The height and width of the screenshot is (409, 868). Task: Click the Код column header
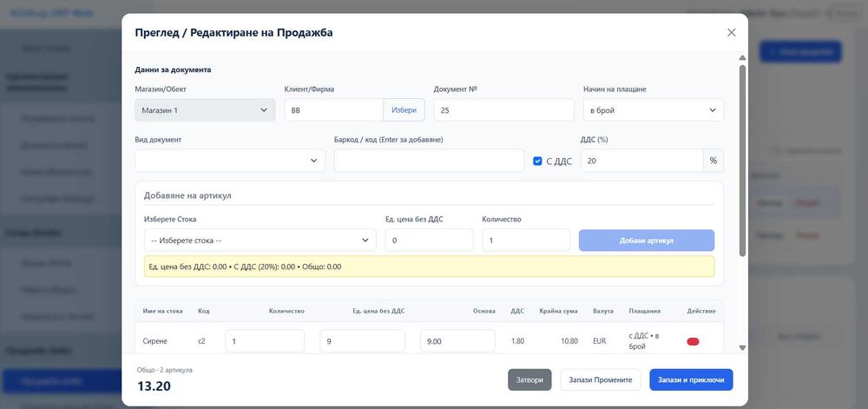tap(204, 311)
